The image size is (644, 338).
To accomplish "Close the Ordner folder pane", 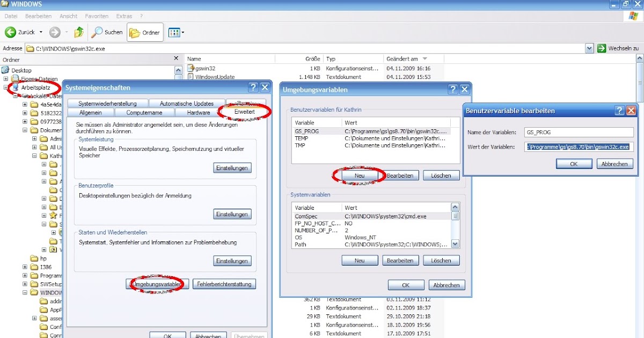I will tap(177, 59).
